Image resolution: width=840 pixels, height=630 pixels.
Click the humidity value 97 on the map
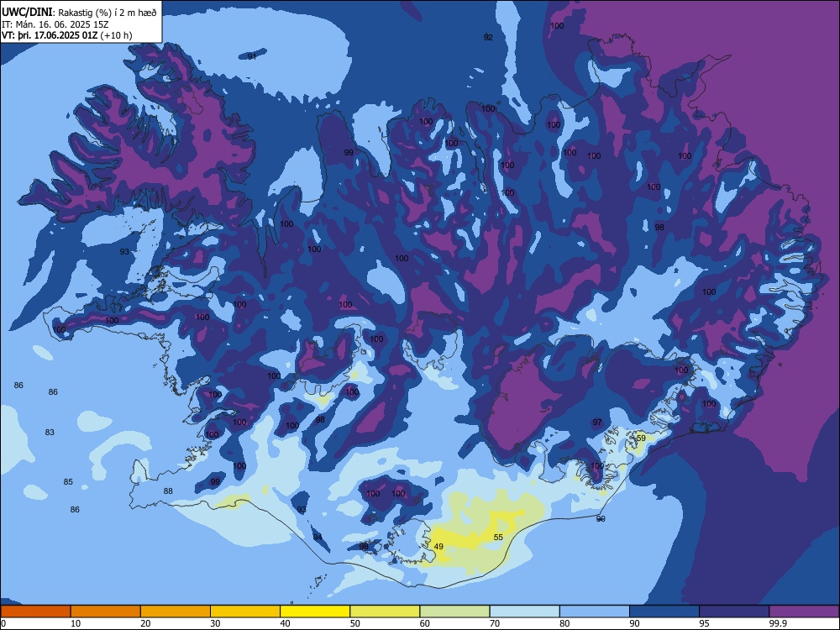[x=597, y=423]
